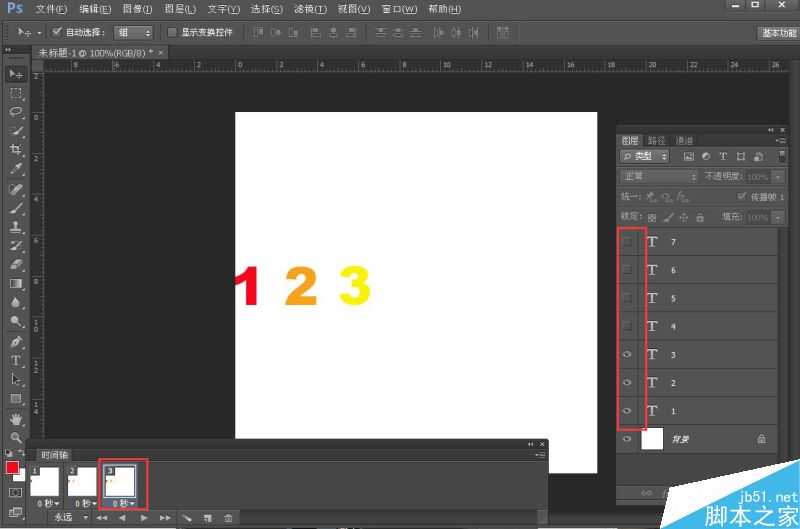This screenshot has width=800, height=529.
Task: Toggle Quick Mask mode icon
Action: 16,493
